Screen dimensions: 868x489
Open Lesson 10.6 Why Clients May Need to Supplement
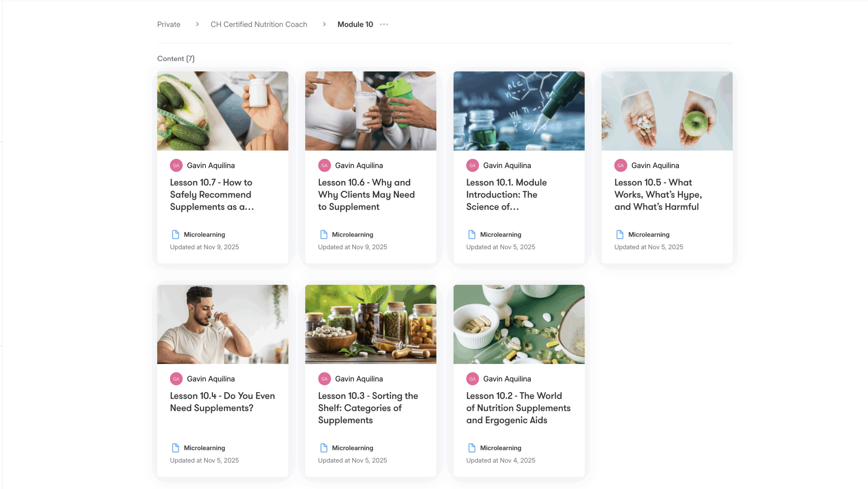pos(366,195)
